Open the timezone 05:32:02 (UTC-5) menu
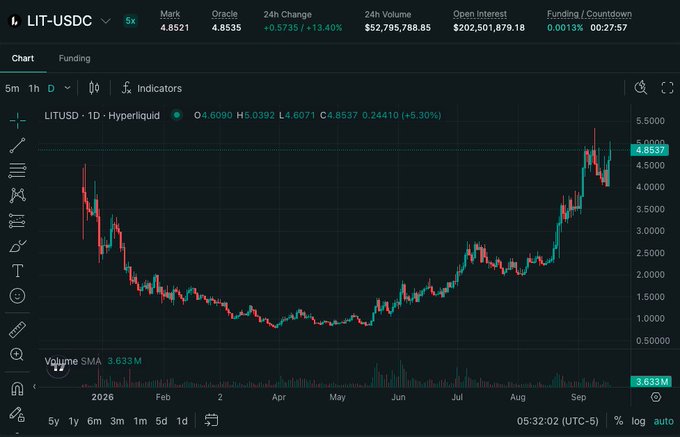The image size is (680, 437). click(557, 421)
